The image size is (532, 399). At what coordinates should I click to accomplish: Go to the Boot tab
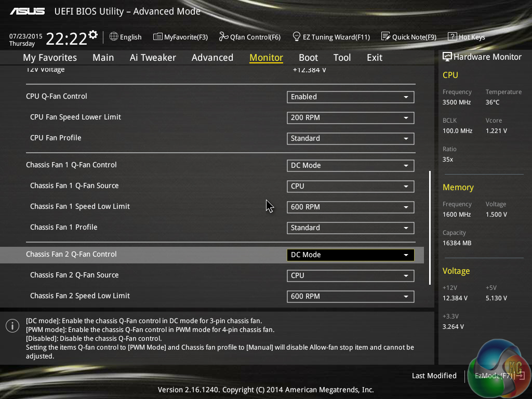click(308, 58)
